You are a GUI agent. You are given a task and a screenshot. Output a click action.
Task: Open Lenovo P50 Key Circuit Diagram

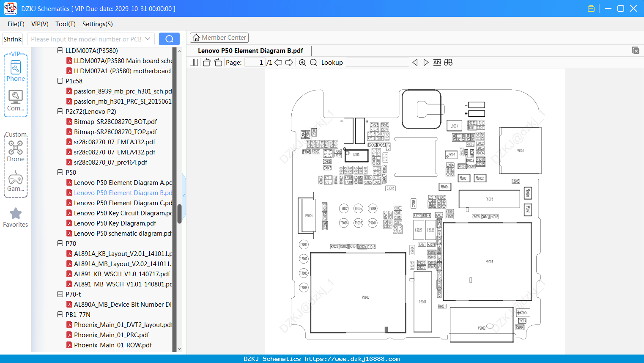tap(123, 213)
